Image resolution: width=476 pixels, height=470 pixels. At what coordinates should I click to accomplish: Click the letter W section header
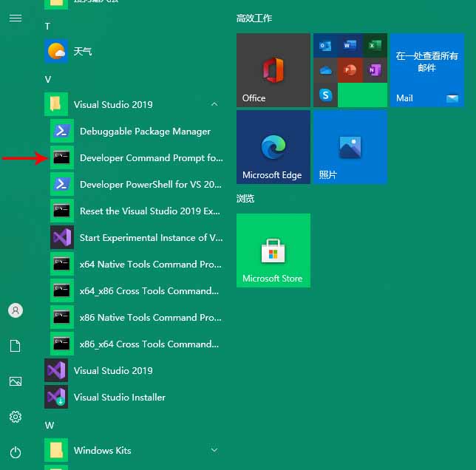(50, 426)
